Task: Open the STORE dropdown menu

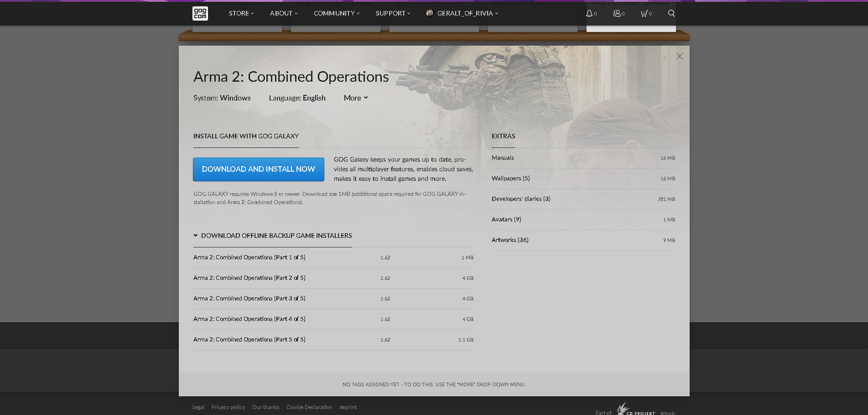Action: pos(241,13)
